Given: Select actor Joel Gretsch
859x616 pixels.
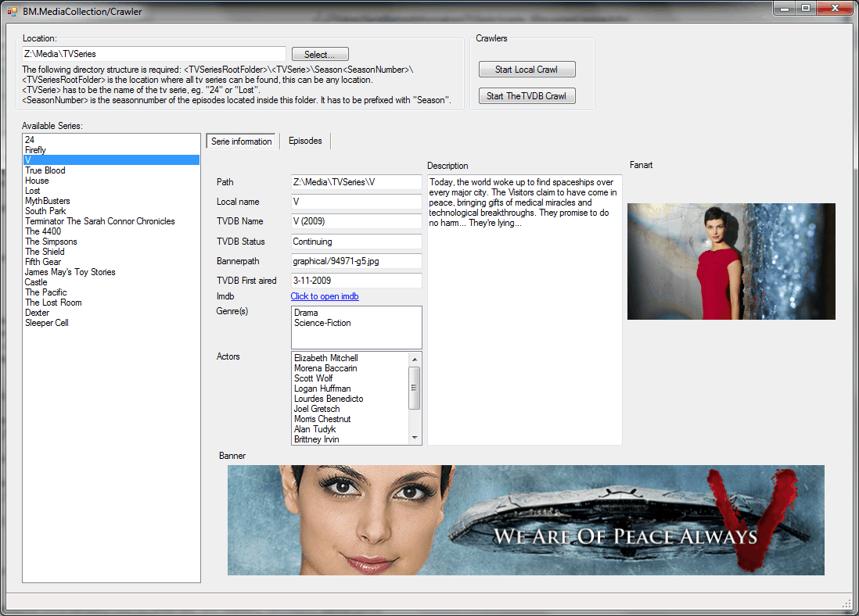Looking at the screenshot, I should point(350,409).
